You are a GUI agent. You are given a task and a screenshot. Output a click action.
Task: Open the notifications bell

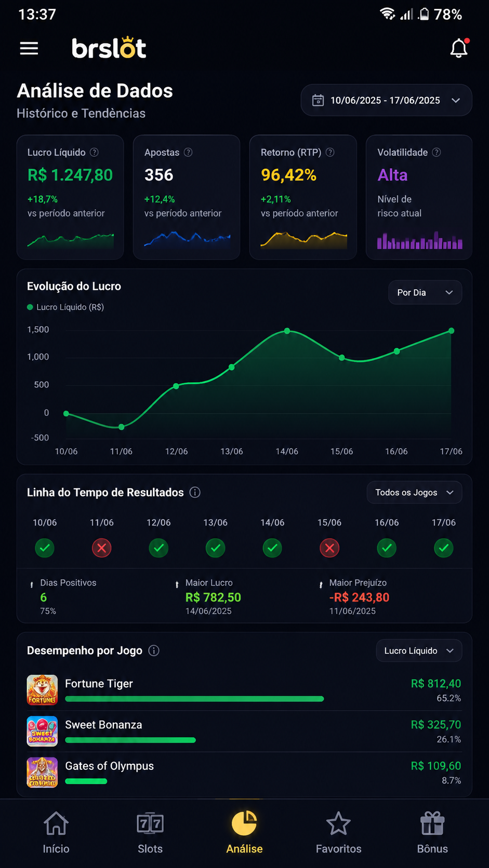[459, 48]
